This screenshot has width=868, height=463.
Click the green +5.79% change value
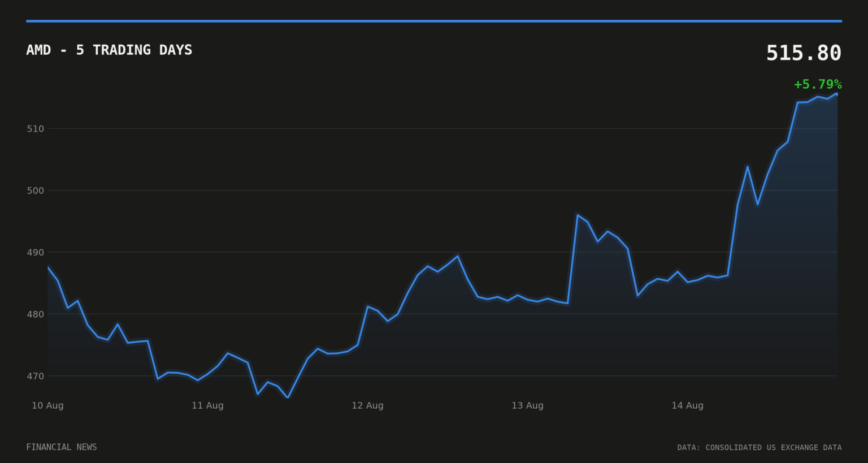point(818,84)
